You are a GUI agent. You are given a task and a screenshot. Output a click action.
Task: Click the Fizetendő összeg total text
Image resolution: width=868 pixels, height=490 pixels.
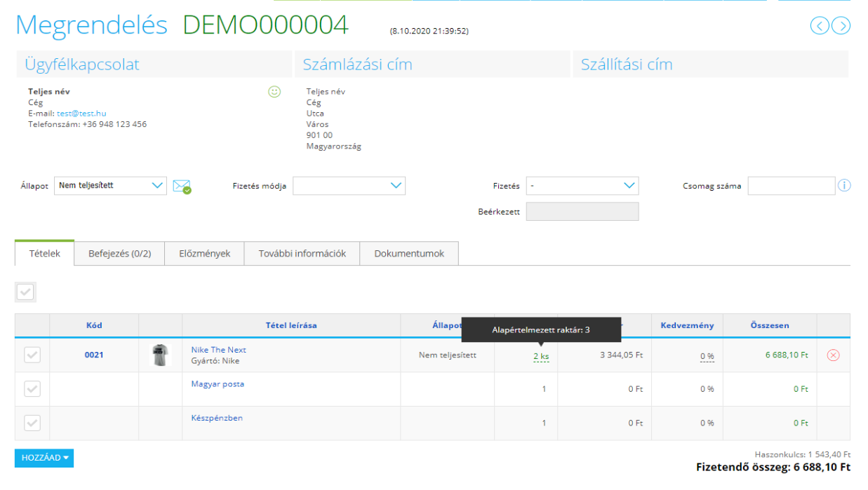[x=773, y=467]
